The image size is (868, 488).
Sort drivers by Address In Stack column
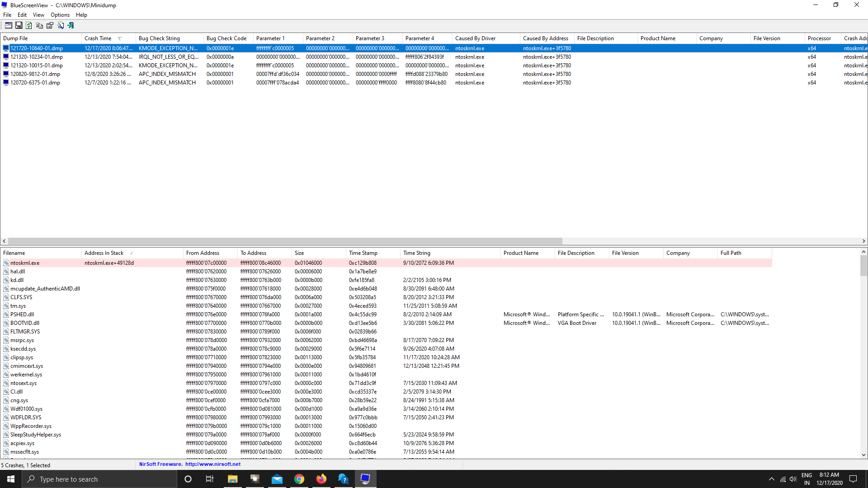pyautogui.click(x=132, y=253)
